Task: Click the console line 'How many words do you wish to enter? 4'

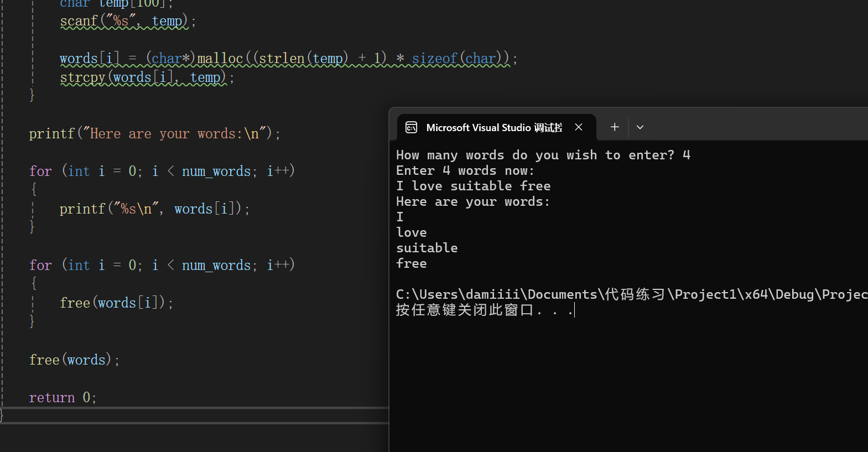Action: point(543,155)
